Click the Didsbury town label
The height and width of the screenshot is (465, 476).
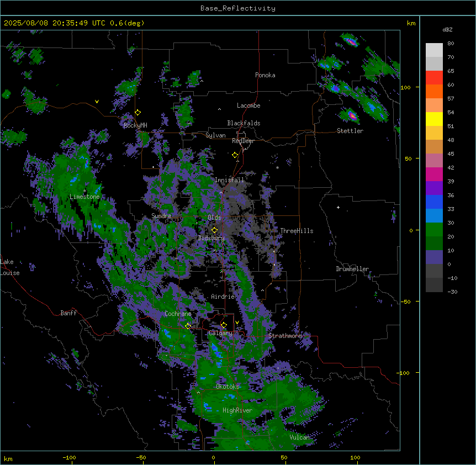211,238
